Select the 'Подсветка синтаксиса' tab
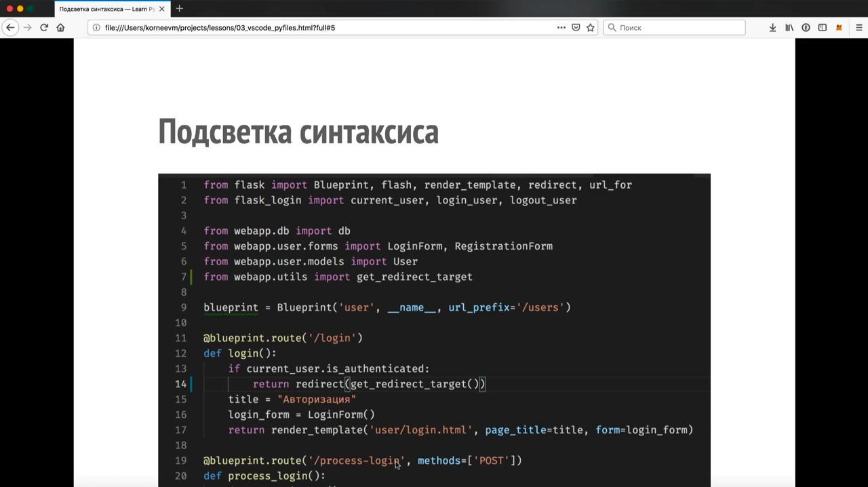 coord(106,9)
